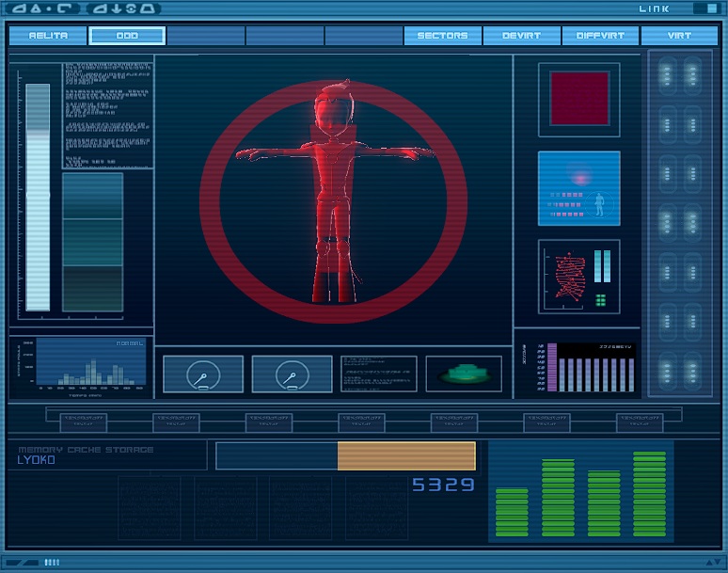Click the slanted dark shapes in status bar

(22, 563)
